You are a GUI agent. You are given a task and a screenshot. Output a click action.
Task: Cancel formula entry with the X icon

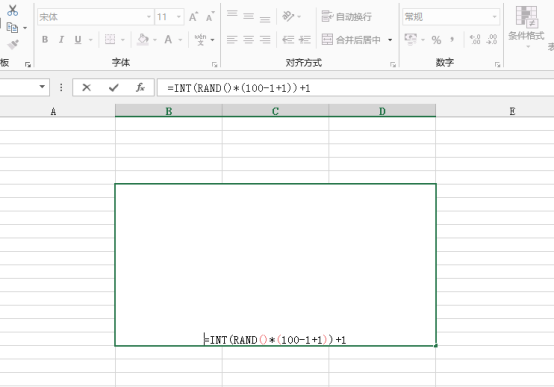point(87,87)
